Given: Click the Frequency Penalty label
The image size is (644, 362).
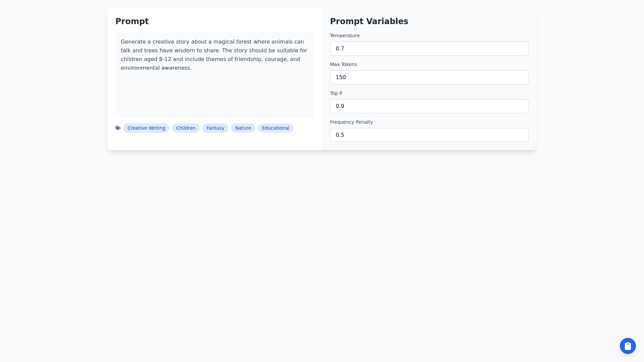Looking at the screenshot, I should [x=351, y=122].
